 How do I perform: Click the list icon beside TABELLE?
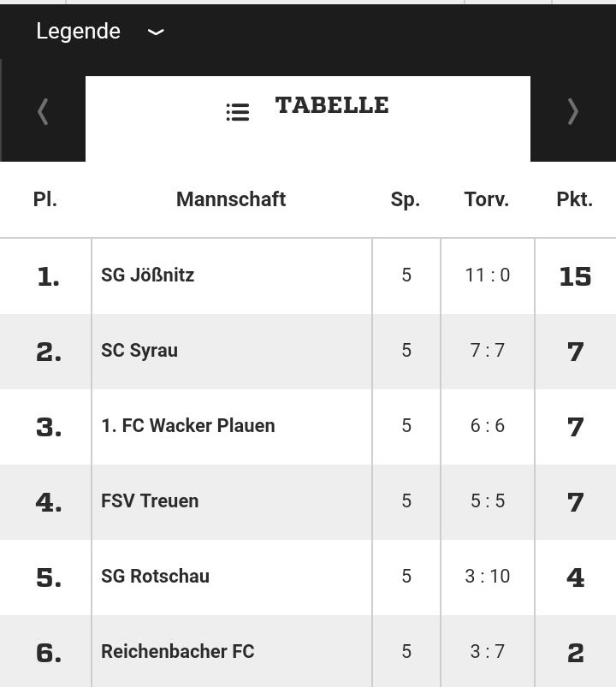[238, 112]
